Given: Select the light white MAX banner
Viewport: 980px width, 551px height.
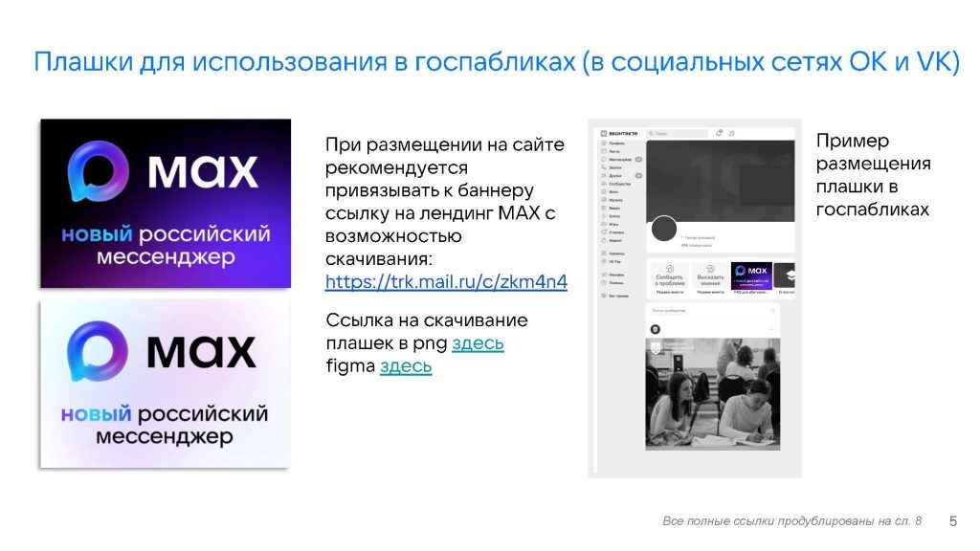Looking at the screenshot, I should tap(165, 384).
